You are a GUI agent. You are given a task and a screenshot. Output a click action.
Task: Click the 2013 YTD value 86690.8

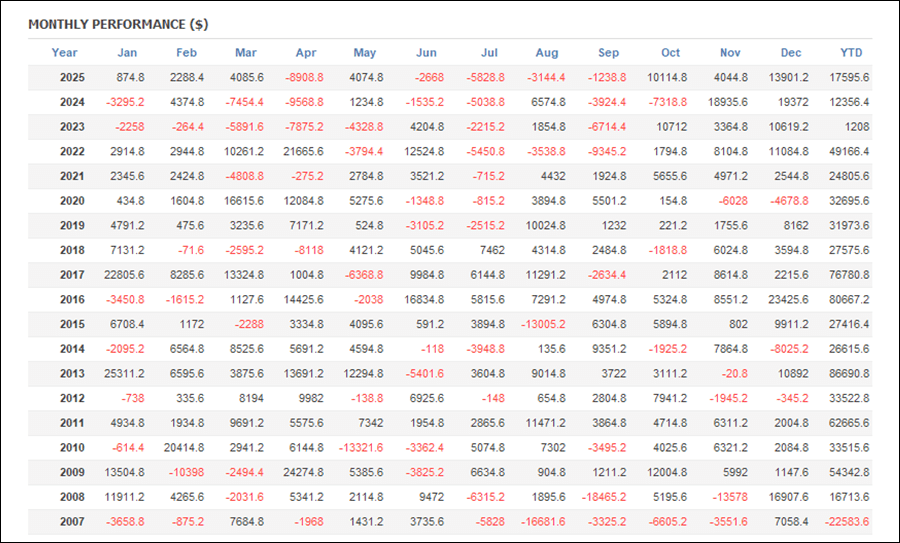pyautogui.click(x=846, y=374)
